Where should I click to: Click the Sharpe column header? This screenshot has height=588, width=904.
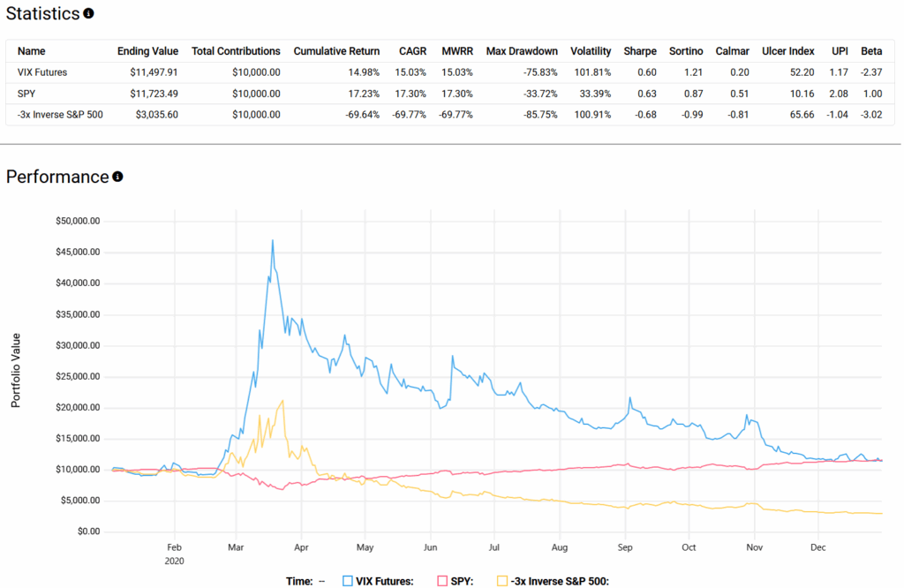pos(640,51)
